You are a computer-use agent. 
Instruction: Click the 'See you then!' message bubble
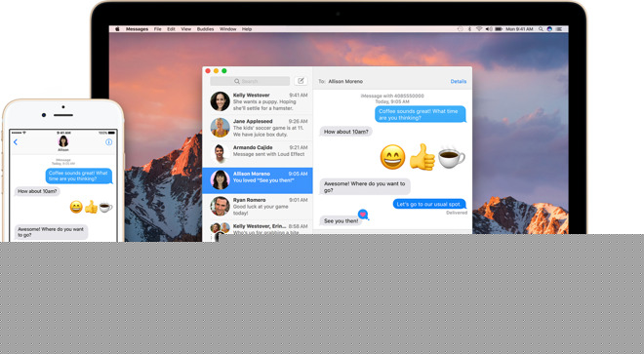pyautogui.click(x=341, y=221)
